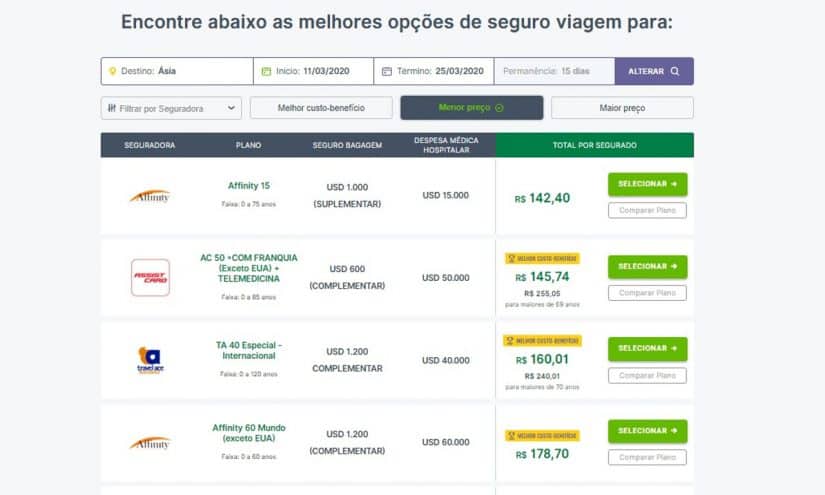Click the filter sliders icon in Filtrar por Seguradora

tap(112, 108)
